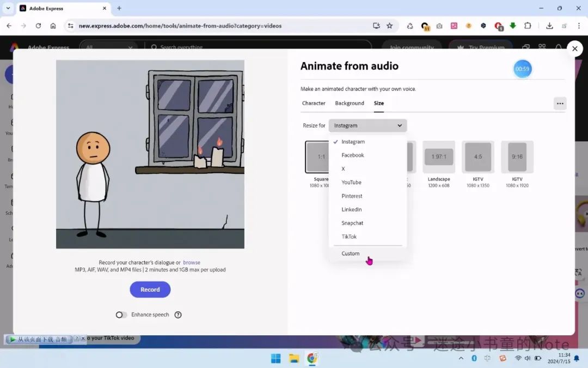Viewport: 588px width, 368px height.
Task: Click the green download arrow extension
Action: [513, 26]
